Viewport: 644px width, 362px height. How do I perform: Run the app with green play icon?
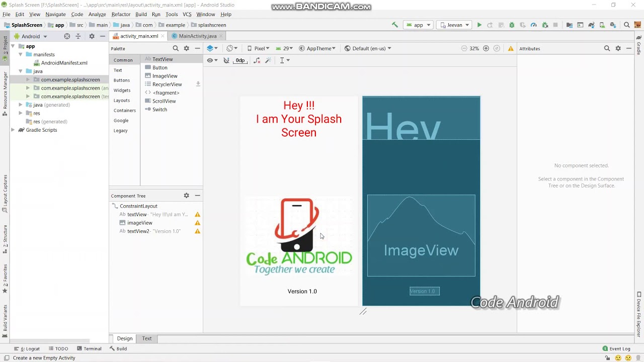click(479, 25)
